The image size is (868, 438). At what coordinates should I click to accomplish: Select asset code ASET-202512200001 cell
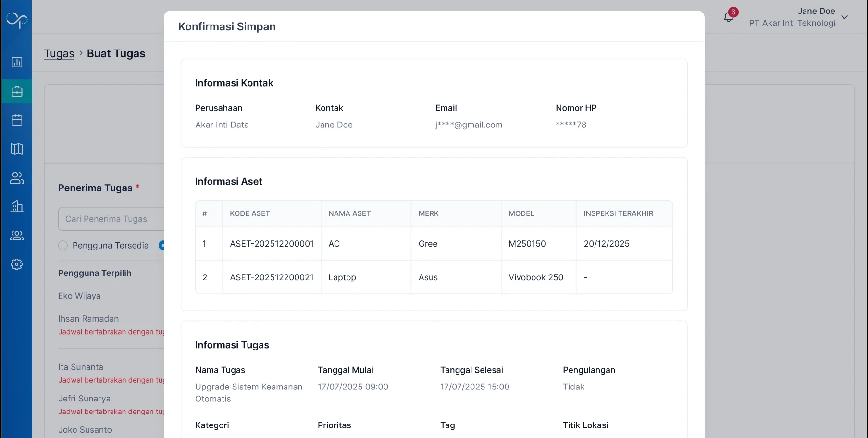coord(272,244)
